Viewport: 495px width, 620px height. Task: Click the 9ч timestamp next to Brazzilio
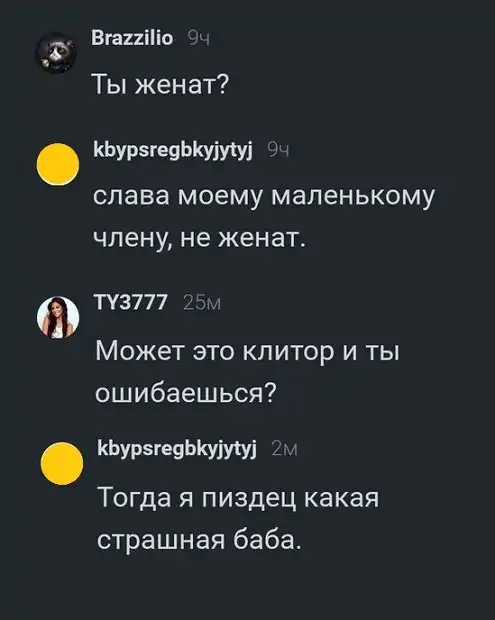click(x=198, y=39)
